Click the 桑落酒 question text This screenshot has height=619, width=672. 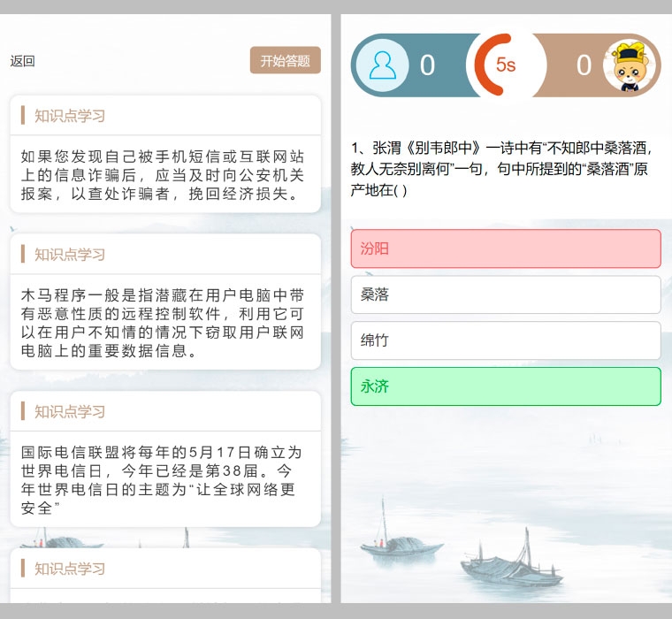click(x=504, y=168)
